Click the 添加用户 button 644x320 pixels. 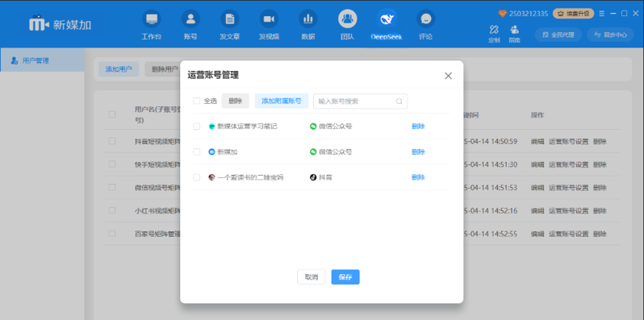(119, 69)
